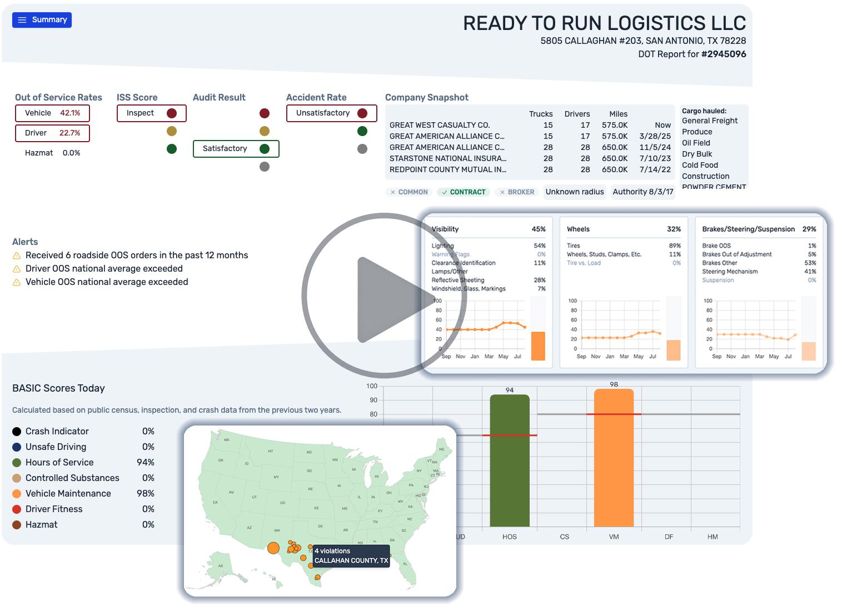Screen dimensions: 842x616
Task: Click the gray Accident Rate dot
Action: (x=362, y=149)
